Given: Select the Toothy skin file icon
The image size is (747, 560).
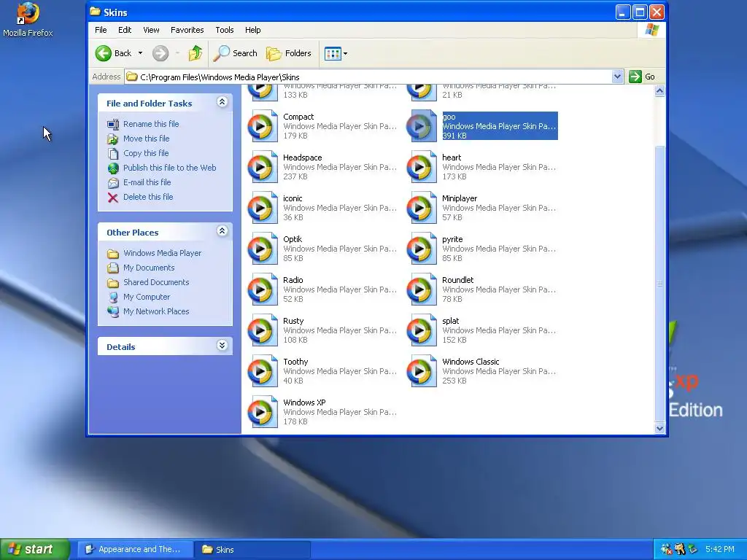Looking at the screenshot, I should tap(263, 371).
